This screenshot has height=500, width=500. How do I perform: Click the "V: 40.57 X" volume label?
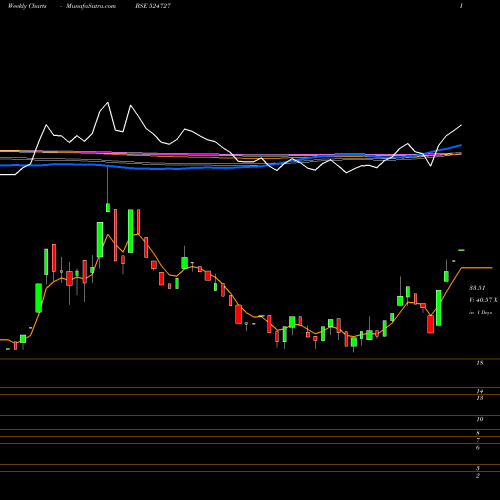(x=483, y=300)
